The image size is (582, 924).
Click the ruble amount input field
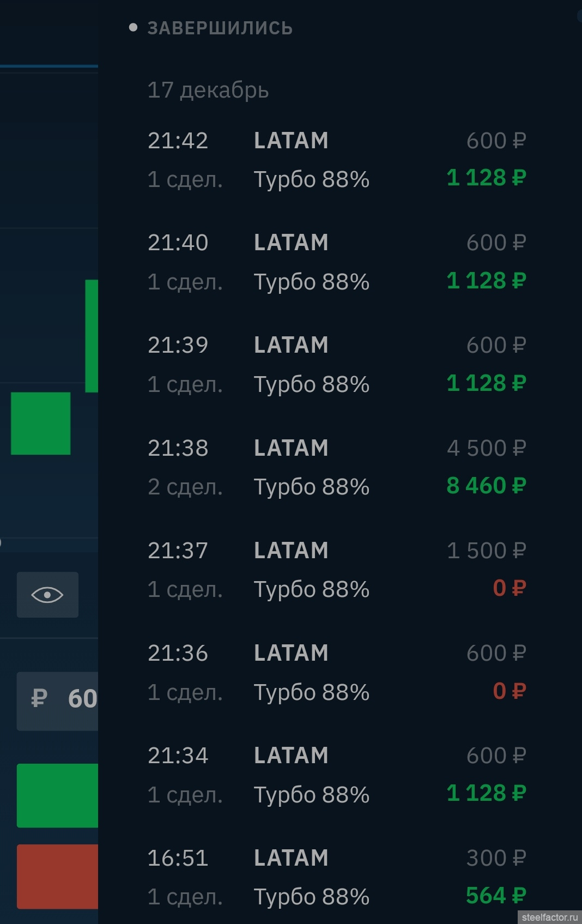tap(58, 701)
